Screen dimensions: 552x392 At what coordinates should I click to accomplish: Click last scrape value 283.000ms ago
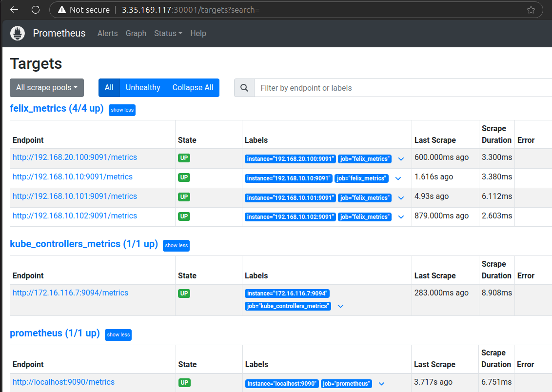click(441, 293)
